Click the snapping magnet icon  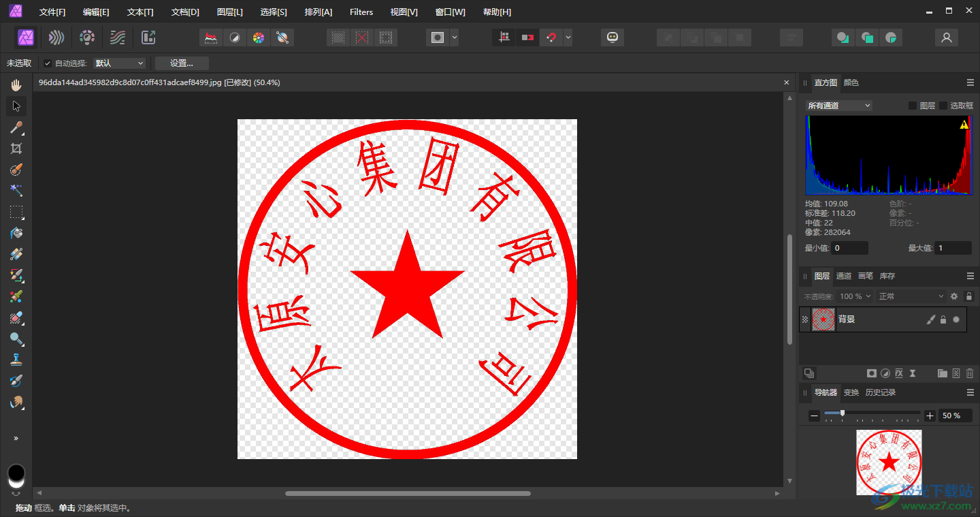click(551, 37)
